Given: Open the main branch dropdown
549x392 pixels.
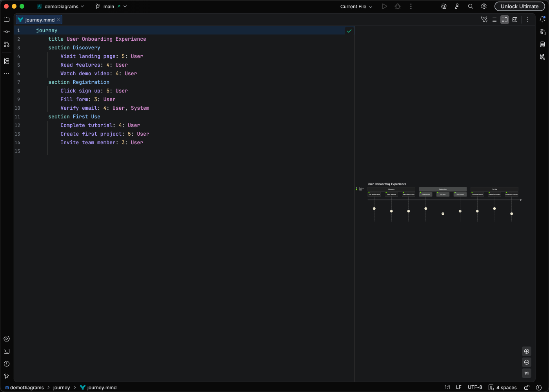Looking at the screenshot, I should coord(111,6).
